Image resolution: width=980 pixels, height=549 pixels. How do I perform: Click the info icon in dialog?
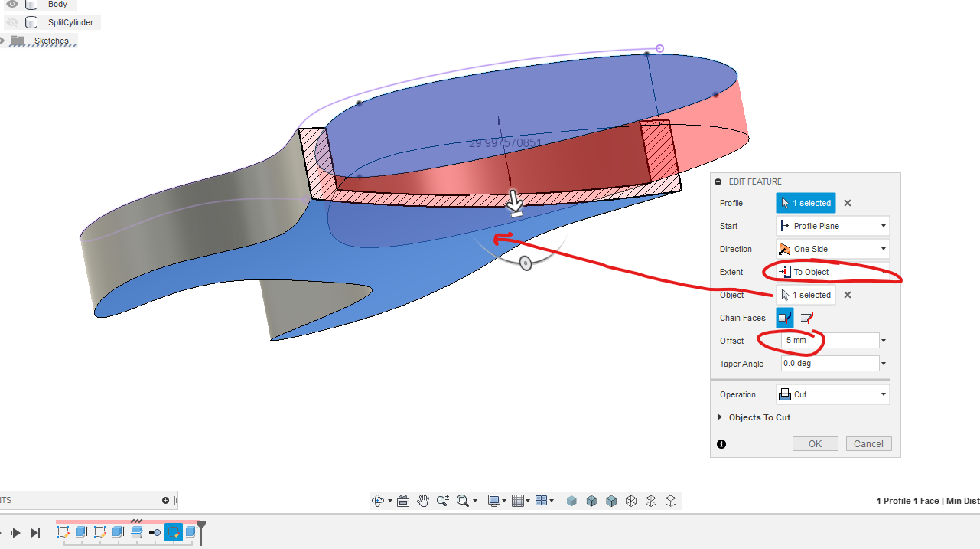coord(721,444)
